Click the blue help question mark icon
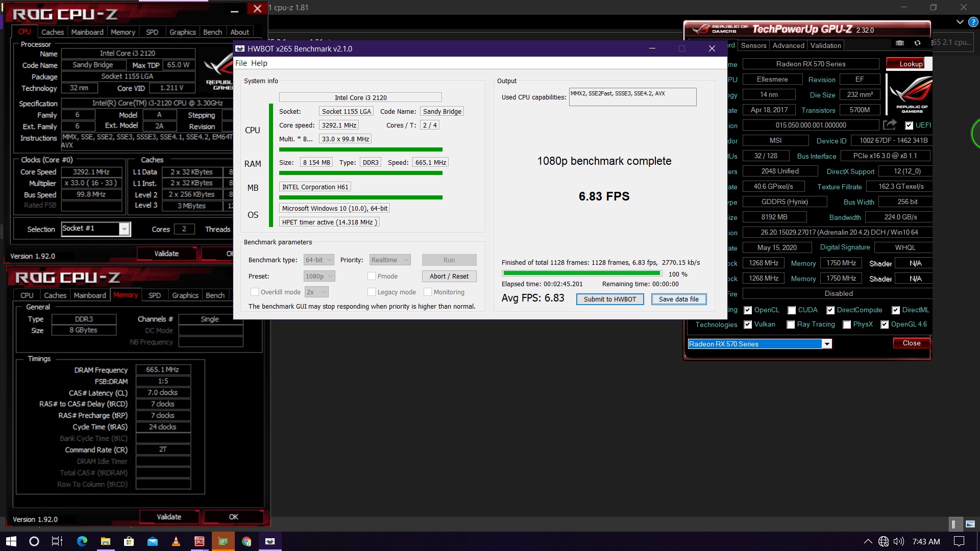Viewport: 980px width, 551px height. tap(973, 22)
